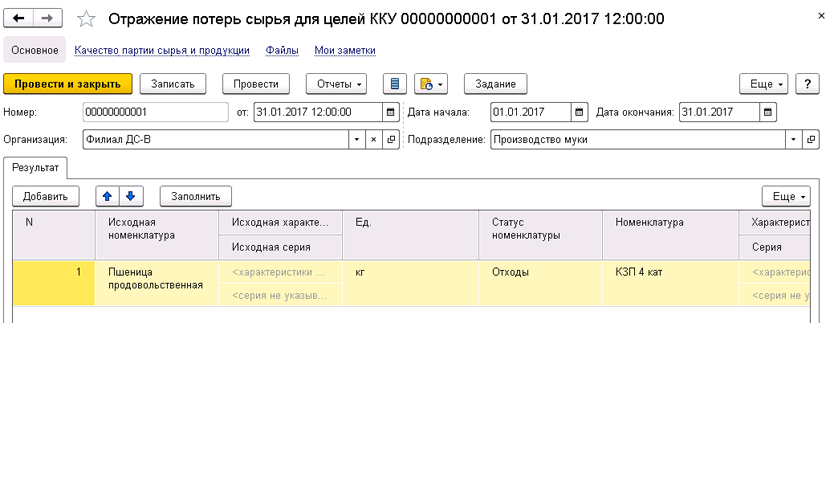Open the table's Еще menu
The image size is (830, 498).
(786, 196)
